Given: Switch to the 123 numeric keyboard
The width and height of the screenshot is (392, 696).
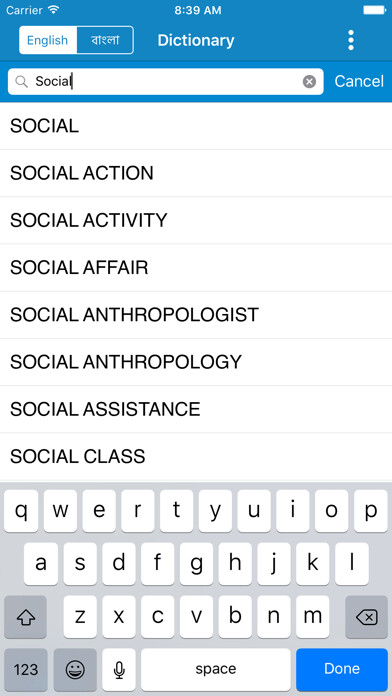Looking at the screenshot, I should pyautogui.click(x=25, y=669).
